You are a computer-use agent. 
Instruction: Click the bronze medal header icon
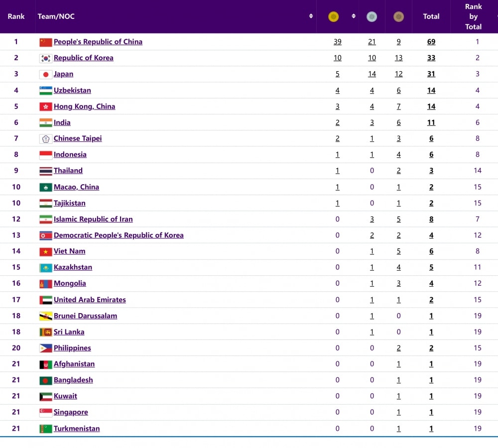[x=398, y=16]
